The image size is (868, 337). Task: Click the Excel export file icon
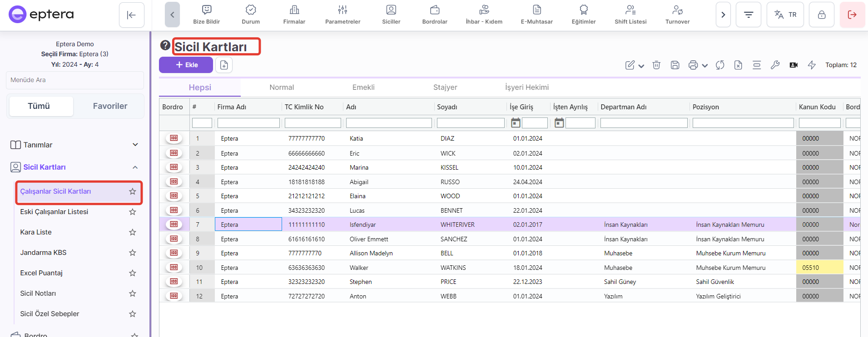pyautogui.click(x=738, y=65)
